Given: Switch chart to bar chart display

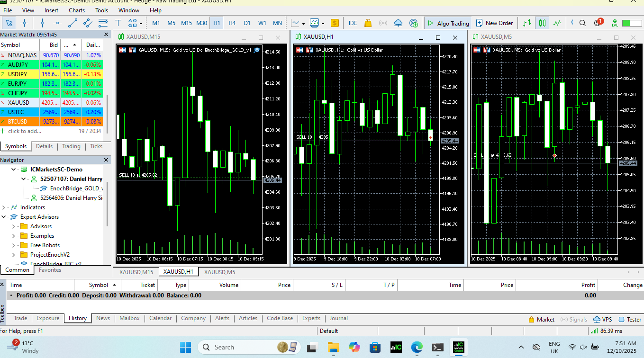Looking at the screenshot, I should [527, 23].
